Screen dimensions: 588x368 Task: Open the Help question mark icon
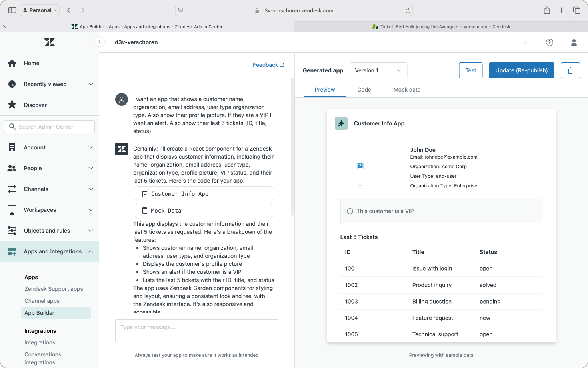click(x=550, y=42)
